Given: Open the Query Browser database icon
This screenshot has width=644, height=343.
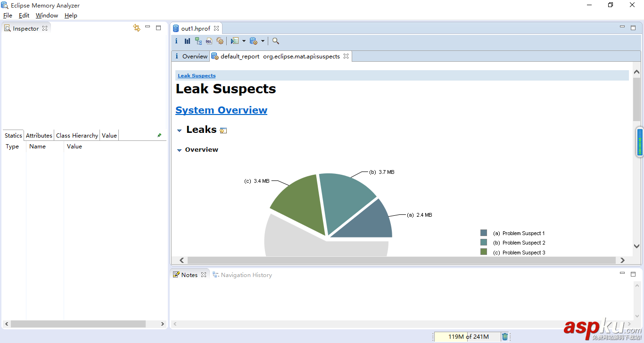Looking at the screenshot, I should (x=254, y=41).
